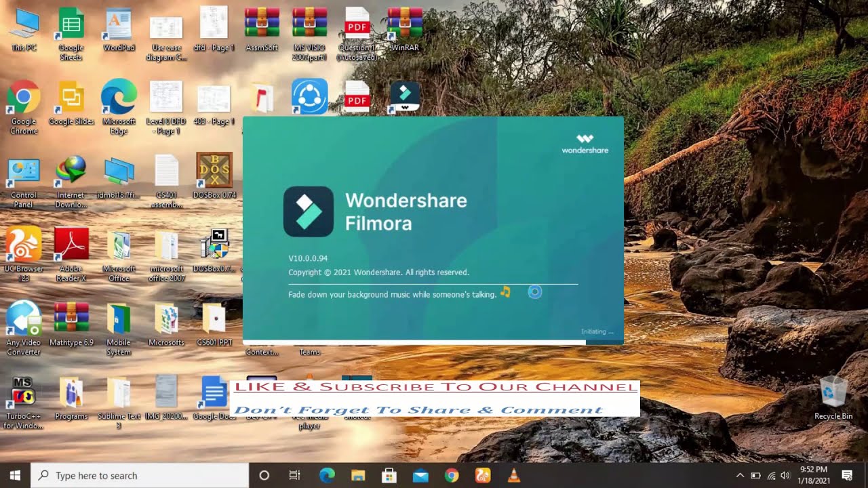Launch Microsoft Edge from the taskbar
Image resolution: width=868 pixels, height=488 pixels.
(x=327, y=475)
